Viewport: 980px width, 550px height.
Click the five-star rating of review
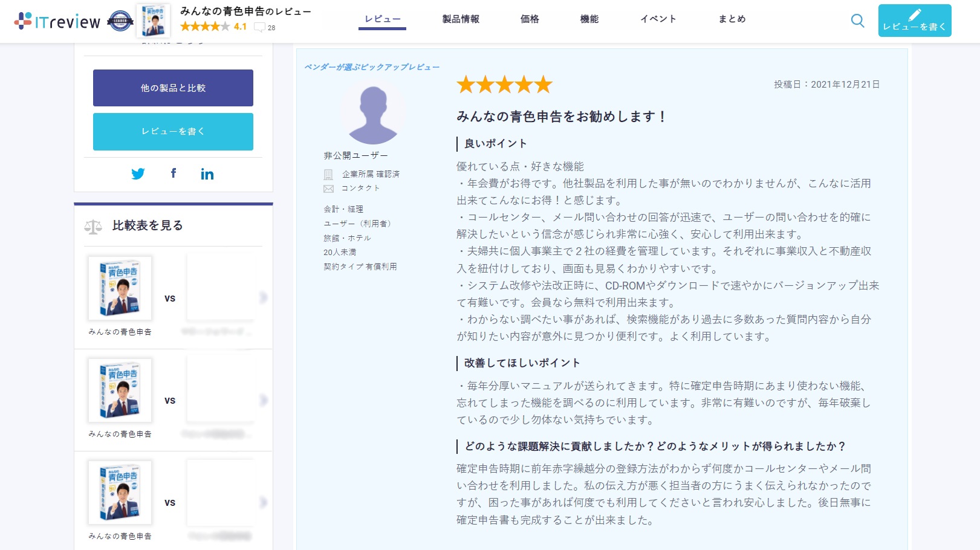[x=504, y=85]
